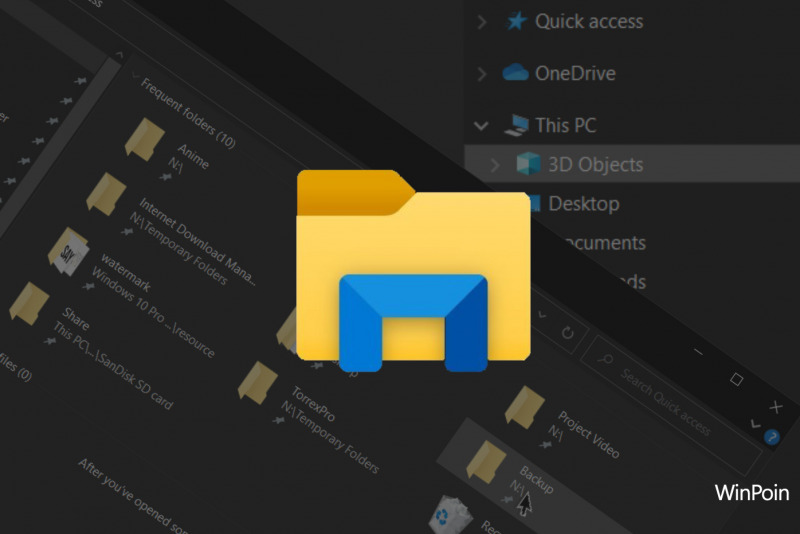Screen dimensions: 800x534
Task: Open the TorrexPro folder icon
Action: [x=258, y=383]
